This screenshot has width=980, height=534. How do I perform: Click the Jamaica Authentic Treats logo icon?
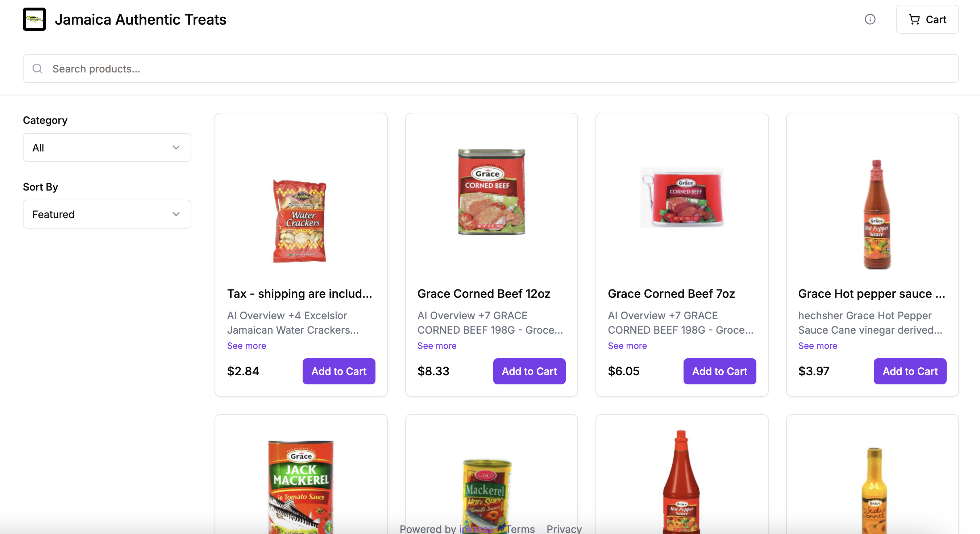pyautogui.click(x=34, y=19)
